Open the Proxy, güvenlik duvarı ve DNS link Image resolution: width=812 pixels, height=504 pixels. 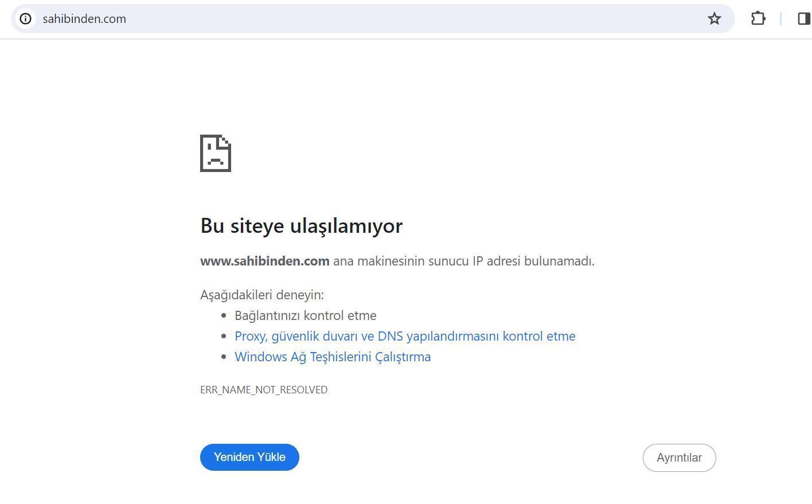(405, 336)
